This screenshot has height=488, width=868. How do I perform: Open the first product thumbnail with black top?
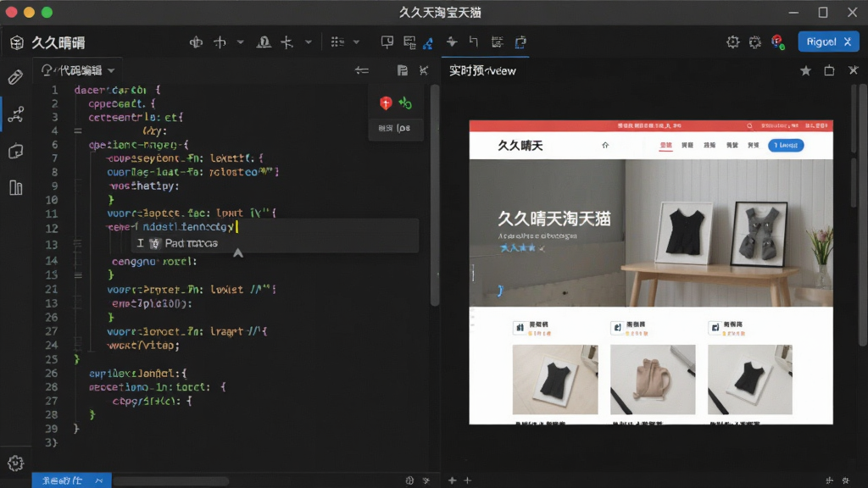(x=554, y=380)
